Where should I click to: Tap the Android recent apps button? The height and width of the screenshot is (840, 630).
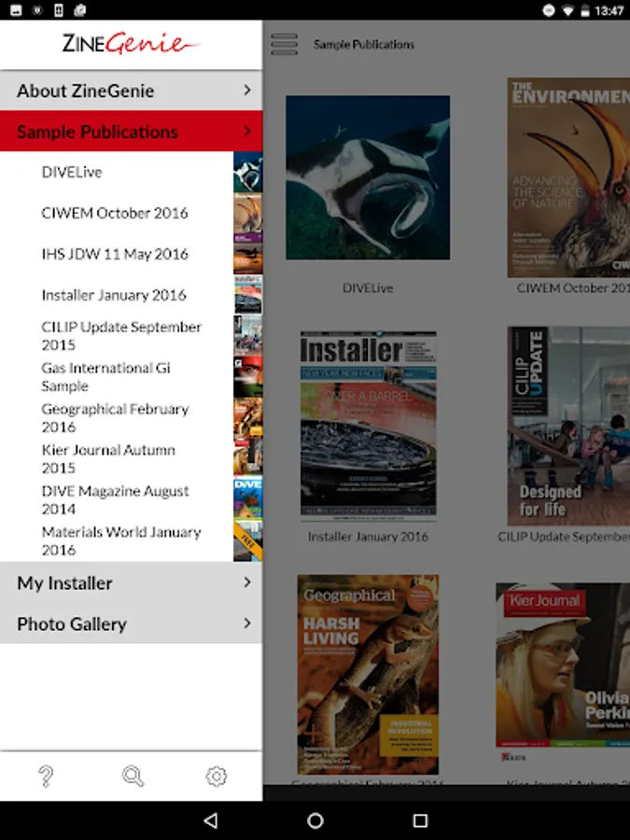pos(421,820)
